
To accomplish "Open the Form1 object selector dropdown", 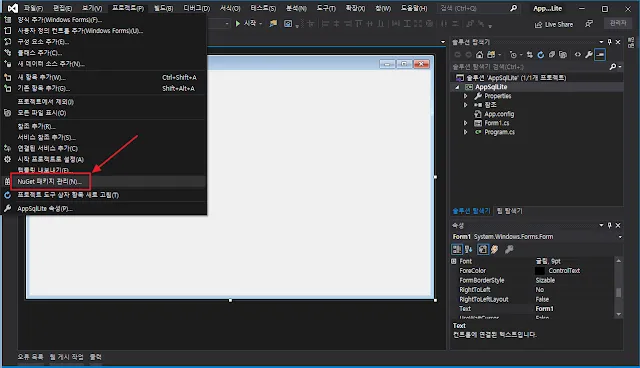I will coord(620,237).
